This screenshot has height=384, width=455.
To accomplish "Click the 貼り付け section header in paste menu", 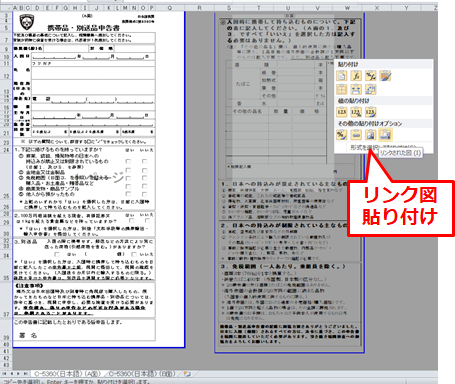I will 384,65.
